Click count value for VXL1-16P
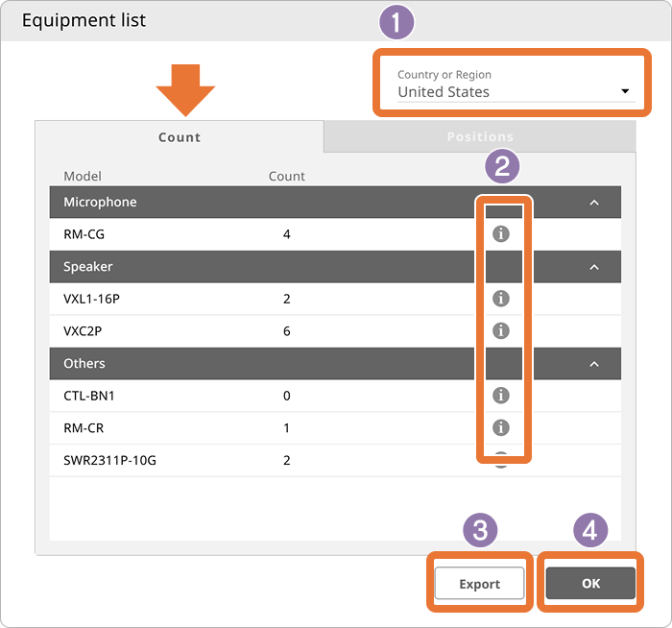 click(286, 299)
